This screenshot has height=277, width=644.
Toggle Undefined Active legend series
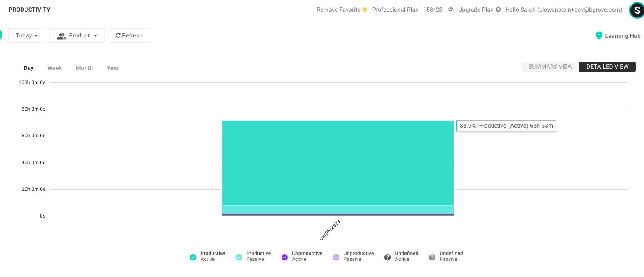401,256
